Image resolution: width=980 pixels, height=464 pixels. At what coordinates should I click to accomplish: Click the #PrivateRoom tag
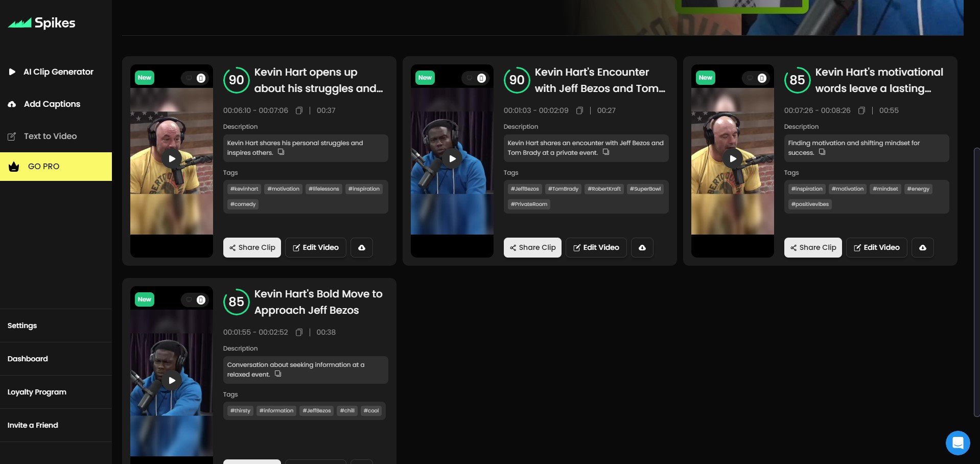pos(529,204)
